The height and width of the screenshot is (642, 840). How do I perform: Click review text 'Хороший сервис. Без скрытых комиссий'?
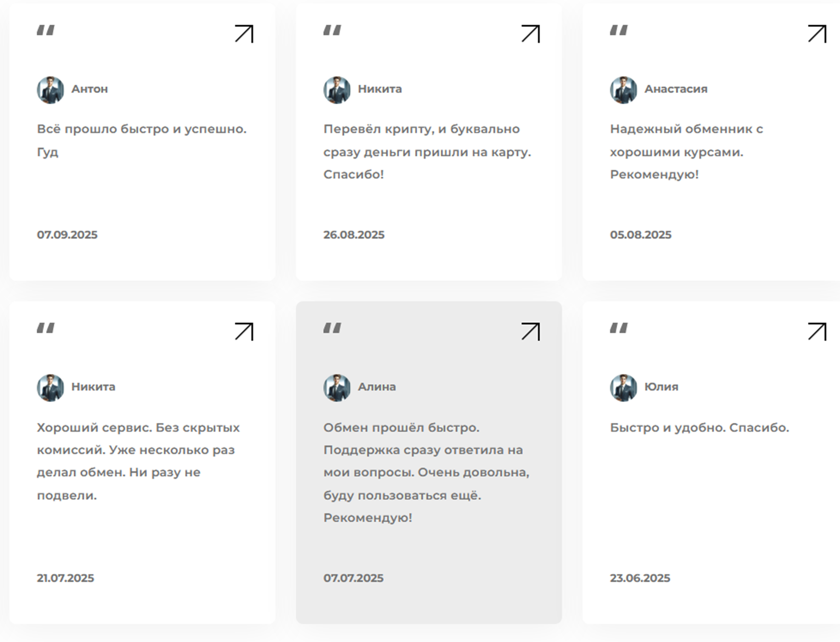pyautogui.click(x=138, y=438)
